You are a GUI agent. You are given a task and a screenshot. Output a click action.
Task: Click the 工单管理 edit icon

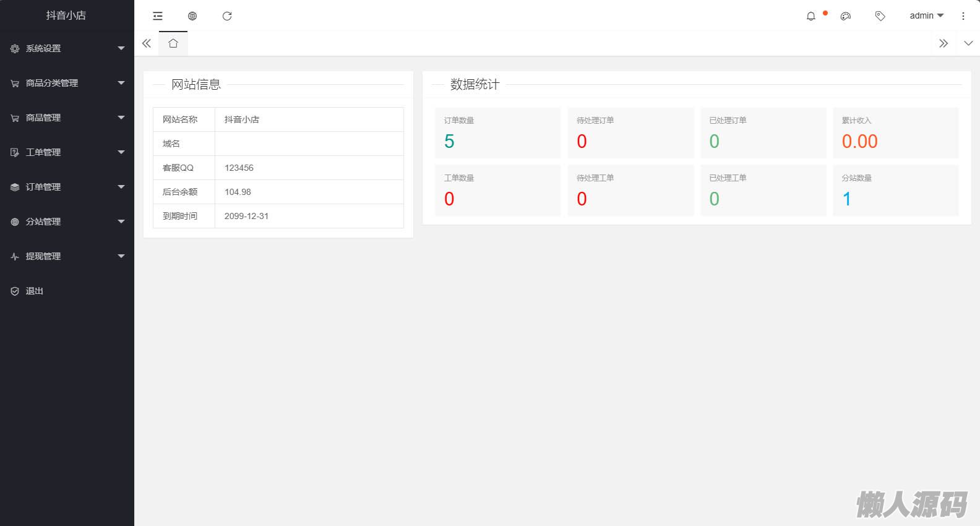pos(15,152)
